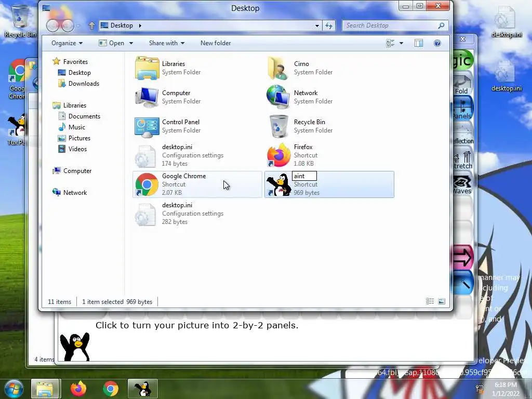The height and width of the screenshot is (399, 532).
Task: Click Tux Paint Waves magic tool
Action: pos(462,183)
